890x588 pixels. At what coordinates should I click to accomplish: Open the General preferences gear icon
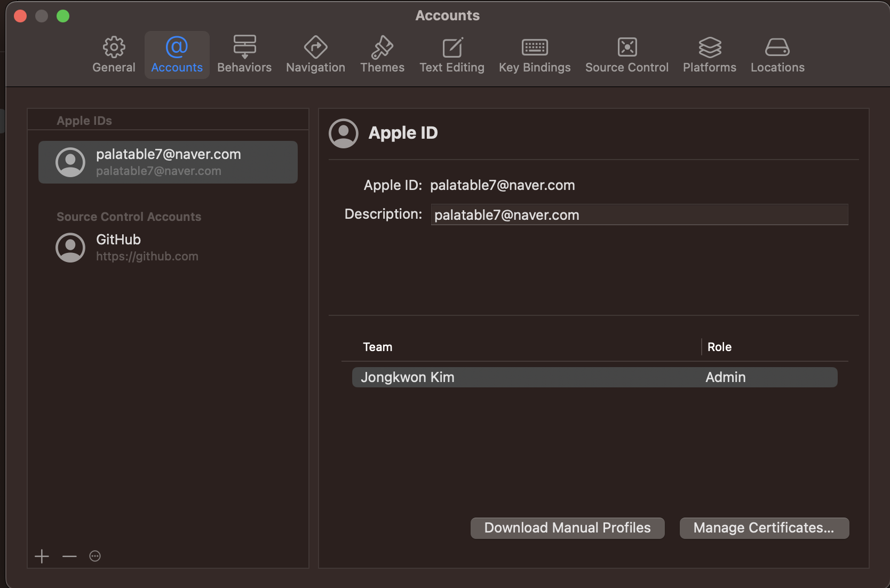114,47
